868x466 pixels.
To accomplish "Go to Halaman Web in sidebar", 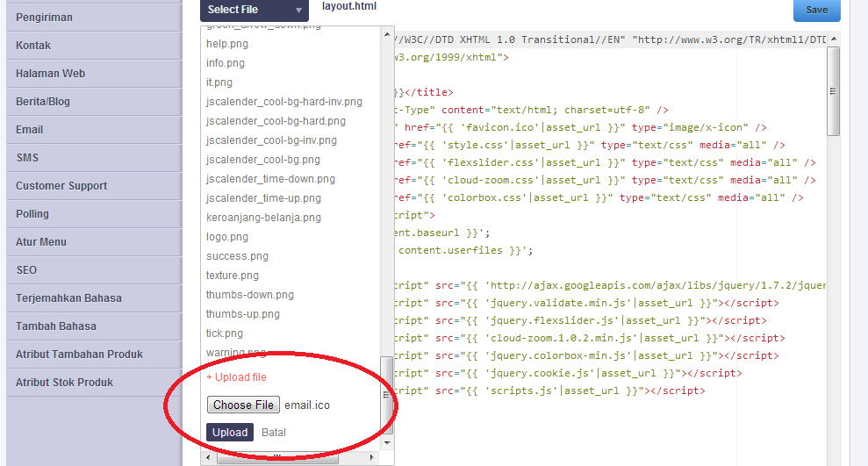I will [x=50, y=74].
